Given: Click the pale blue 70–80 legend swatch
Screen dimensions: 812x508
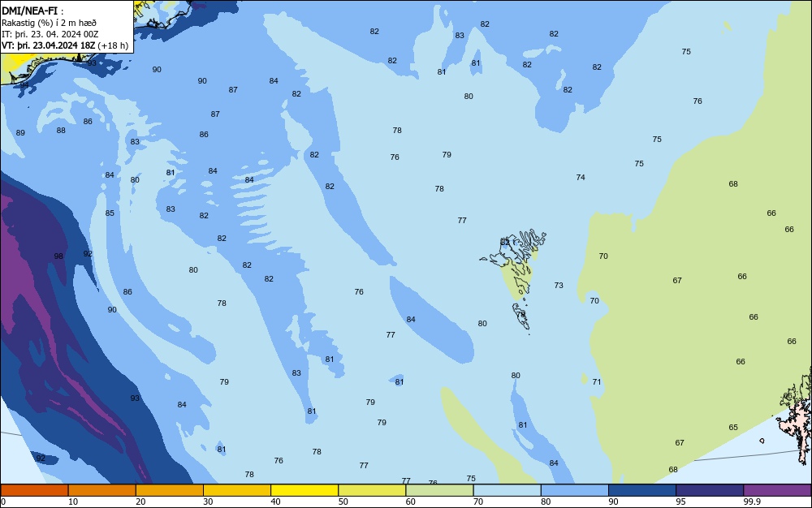Looking at the screenshot, I should click(x=507, y=490).
